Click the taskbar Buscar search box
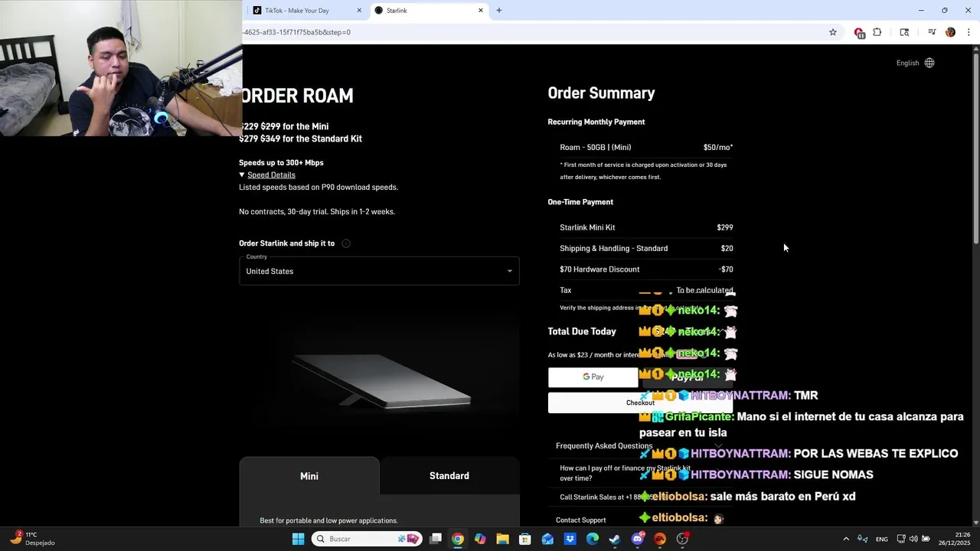980x551 pixels. pos(367,539)
